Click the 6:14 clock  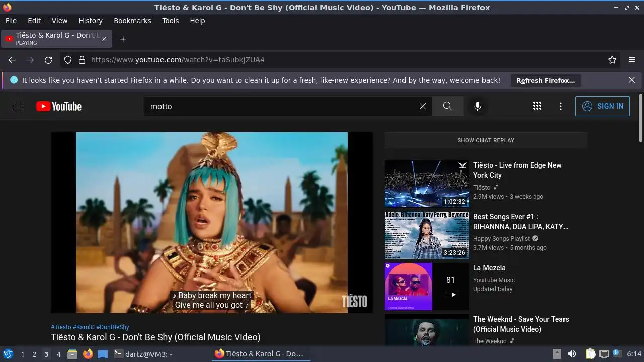(x=634, y=354)
